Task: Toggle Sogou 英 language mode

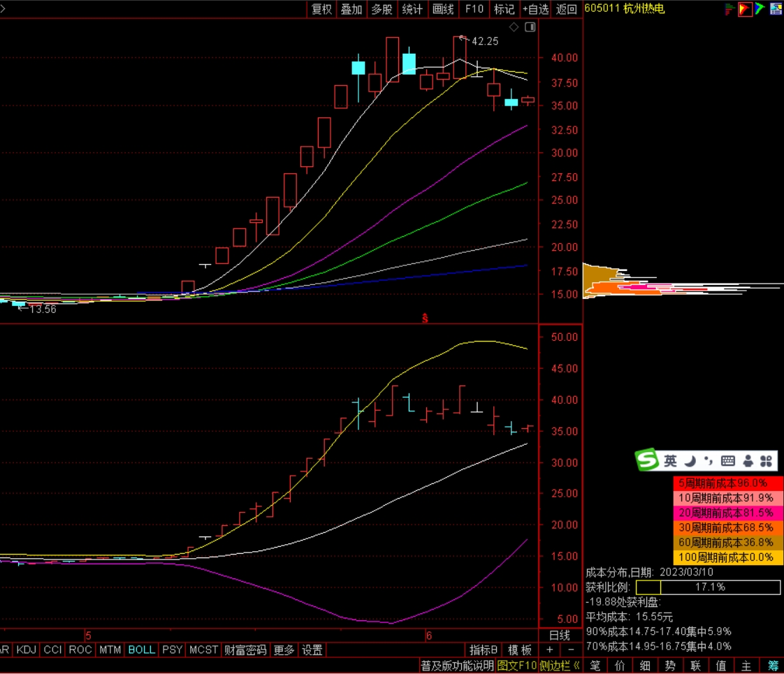Action: tap(670, 461)
